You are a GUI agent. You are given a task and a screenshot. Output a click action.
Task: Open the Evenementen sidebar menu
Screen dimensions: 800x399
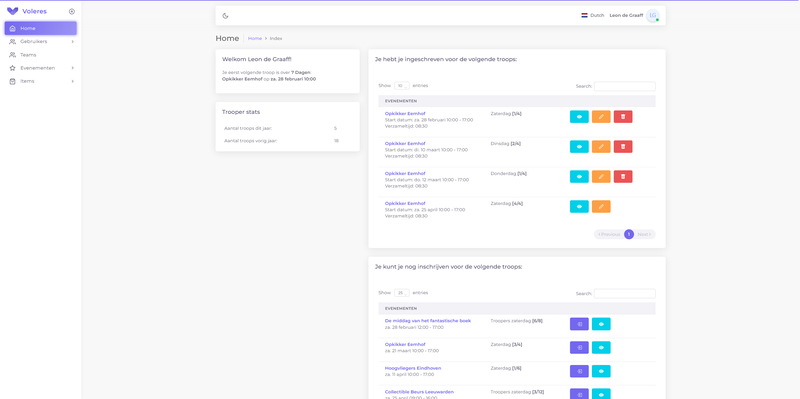click(x=41, y=68)
